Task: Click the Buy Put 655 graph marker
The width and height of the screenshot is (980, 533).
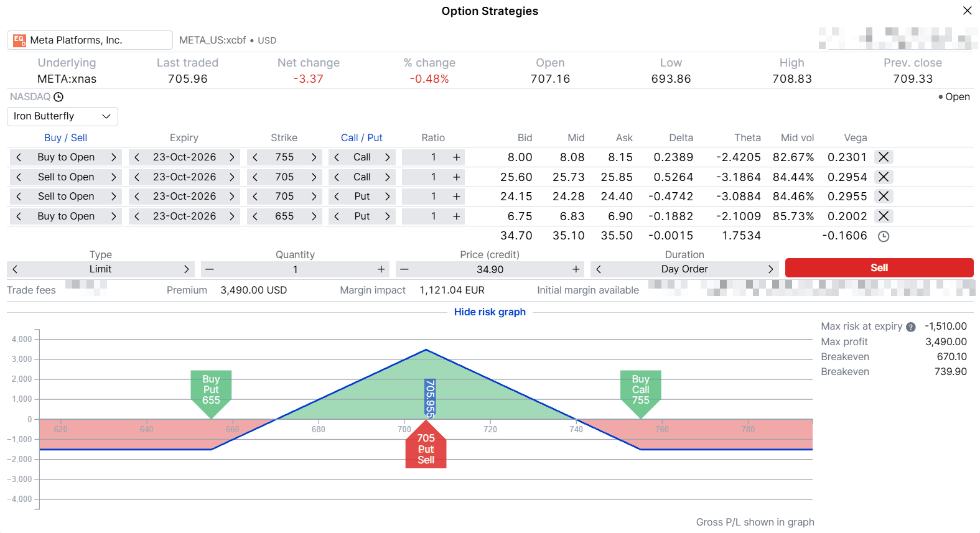Action: tap(211, 393)
